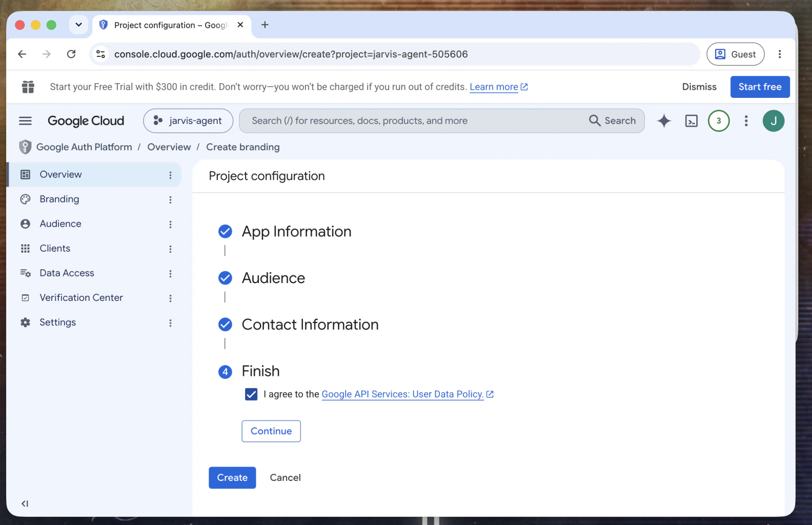Image resolution: width=812 pixels, height=525 pixels.
Task: Uncheck the User Data Policy agreement checkbox
Action: coord(251,394)
